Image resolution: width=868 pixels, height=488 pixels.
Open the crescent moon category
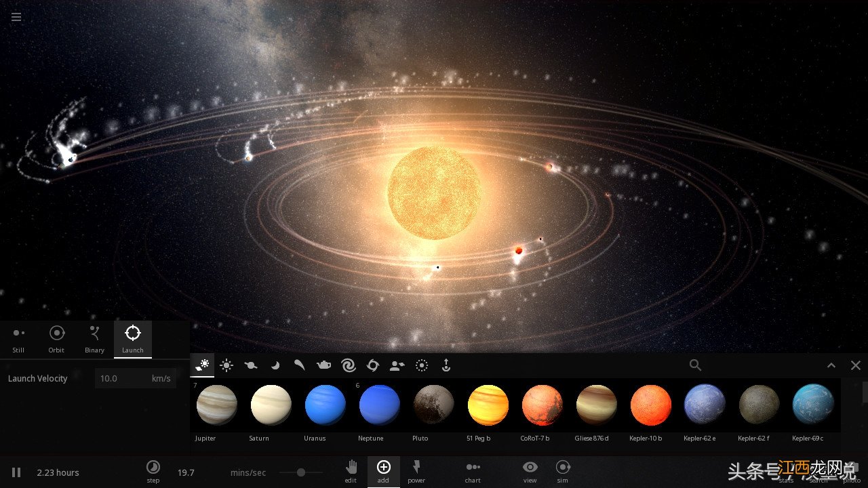click(x=275, y=365)
